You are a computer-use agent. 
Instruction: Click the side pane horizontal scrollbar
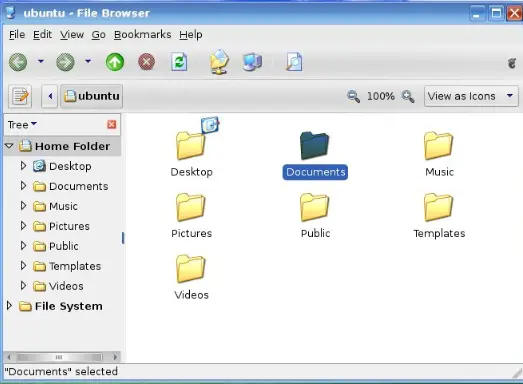tap(62, 357)
